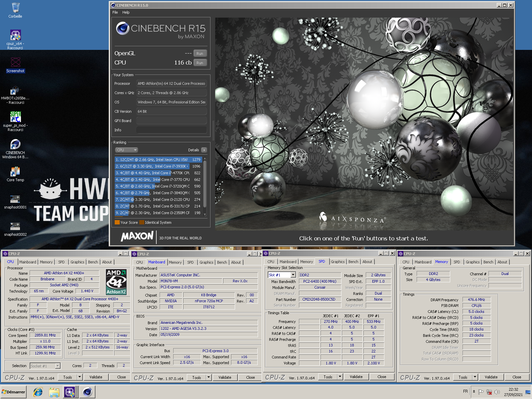The width and height of the screenshot is (532, 399).
Task: Open Internet Explorer from the taskbar
Action: [38, 392]
